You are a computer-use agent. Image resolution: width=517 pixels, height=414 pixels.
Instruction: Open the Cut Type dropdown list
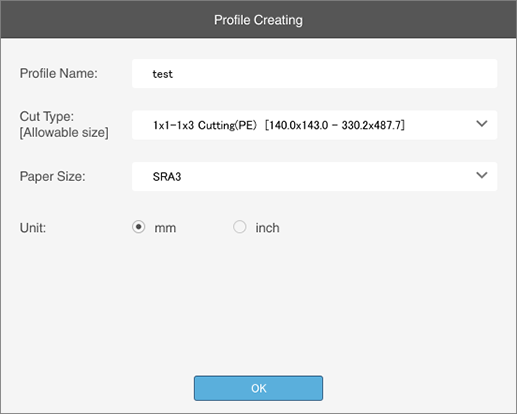(x=314, y=125)
